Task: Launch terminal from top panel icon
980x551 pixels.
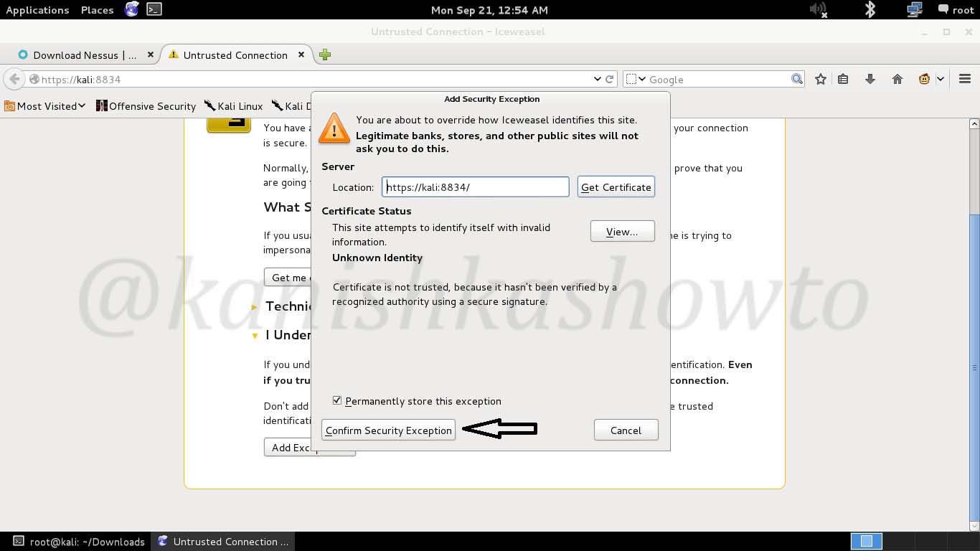Action: pyautogui.click(x=154, y=9)
